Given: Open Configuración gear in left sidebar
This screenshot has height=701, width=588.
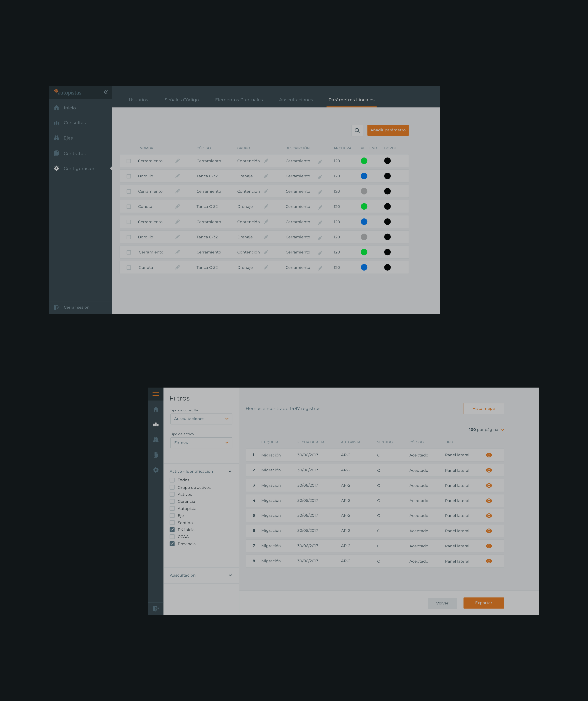Looking at the screenshot, I should coord(57,169).
